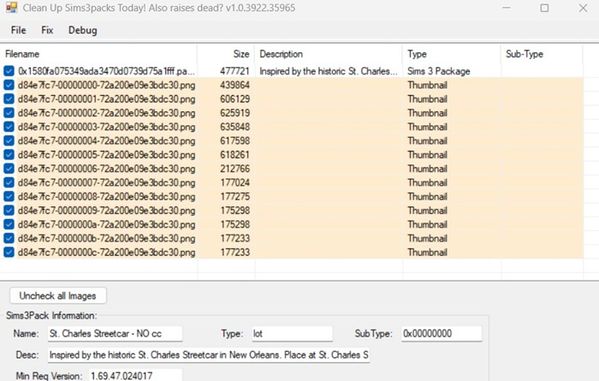The width and height of the screenshot is (599, 381).
Task: Click the 'Sims 3 Package' type cell
Action: tap(439, 71)
